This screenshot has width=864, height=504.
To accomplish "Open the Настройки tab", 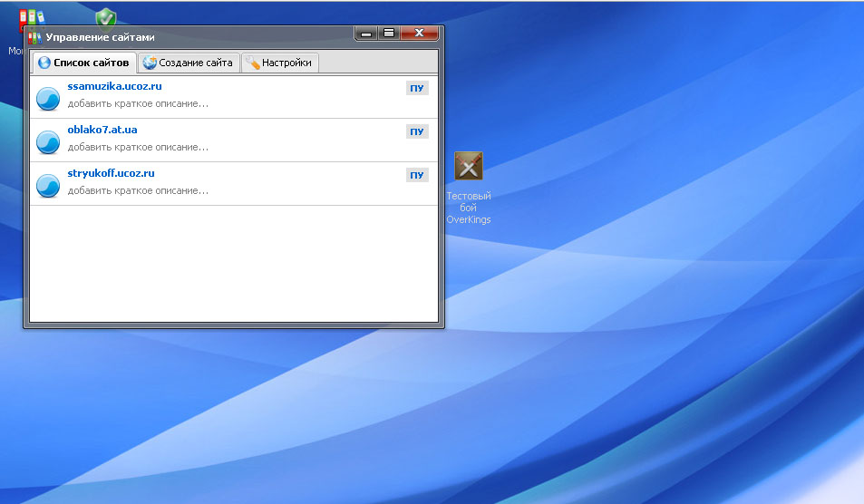I will coord(279,63).
